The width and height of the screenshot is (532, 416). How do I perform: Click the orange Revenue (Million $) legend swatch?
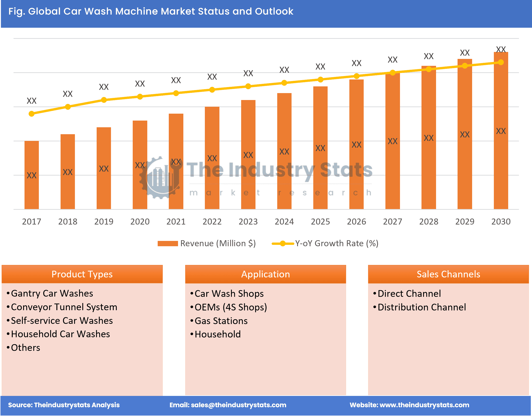click(168, 243)
